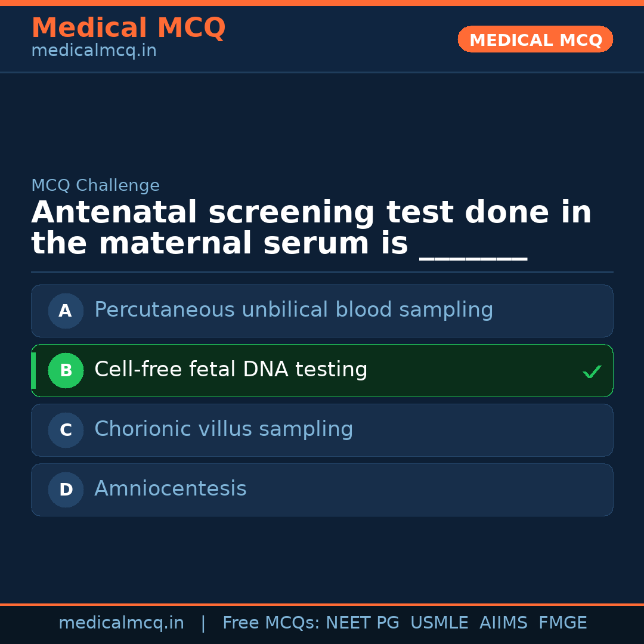Pick the 'Chorionic villus sampling' answer text

(x=224, y=429)
